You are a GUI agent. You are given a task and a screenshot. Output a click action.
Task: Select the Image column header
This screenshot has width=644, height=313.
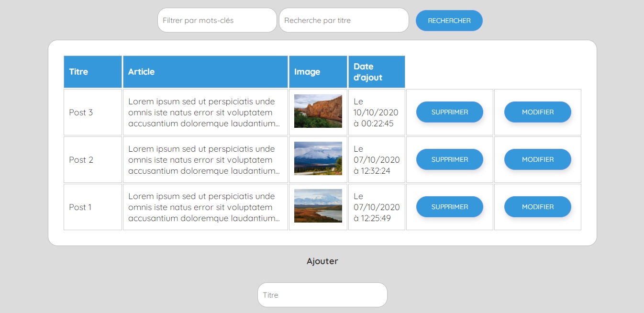318,72
